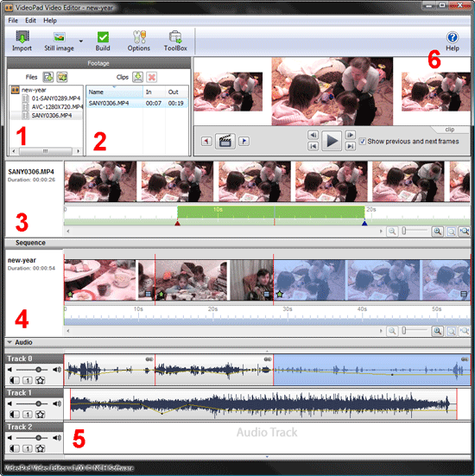This screenshot has height=476, width=475.
Task: Click the green Build checkmark icon
Action: (x=103, y=37)
